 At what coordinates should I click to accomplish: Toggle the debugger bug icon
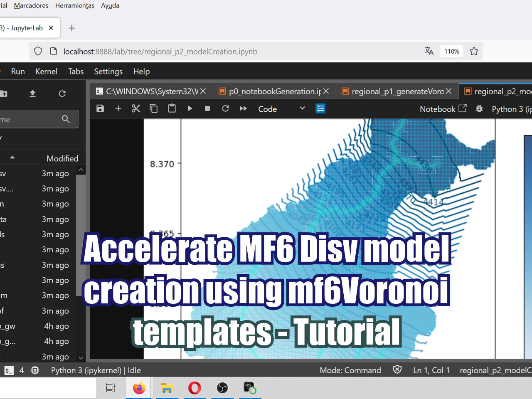479,108
